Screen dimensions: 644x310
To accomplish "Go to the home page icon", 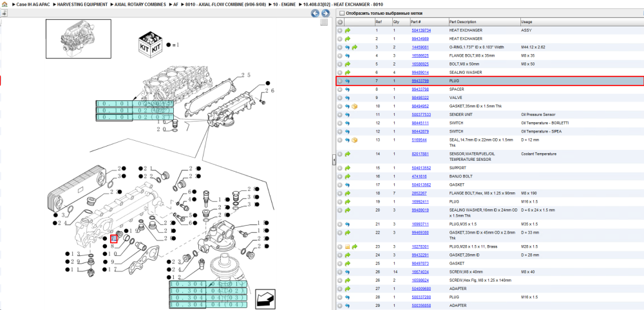I will (5, 4).
